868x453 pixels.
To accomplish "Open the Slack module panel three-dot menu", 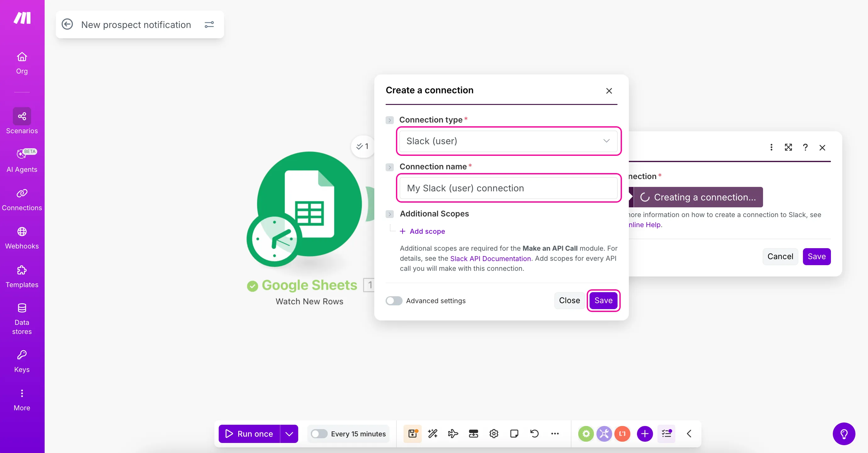I will [771, 147].
